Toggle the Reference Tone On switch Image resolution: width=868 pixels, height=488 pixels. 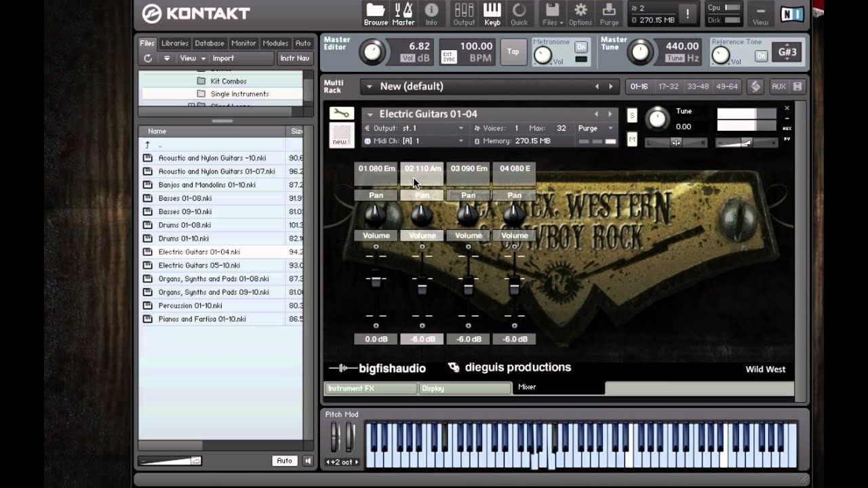coord(762,56)
